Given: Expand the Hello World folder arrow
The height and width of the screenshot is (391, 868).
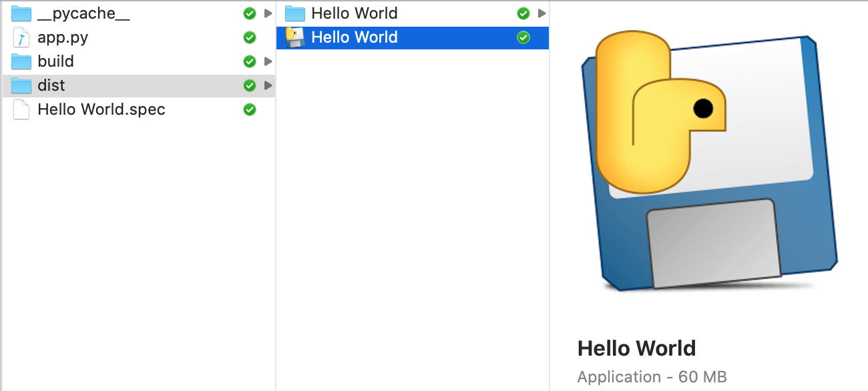Looking at the screenshot, I should (541, 13).
